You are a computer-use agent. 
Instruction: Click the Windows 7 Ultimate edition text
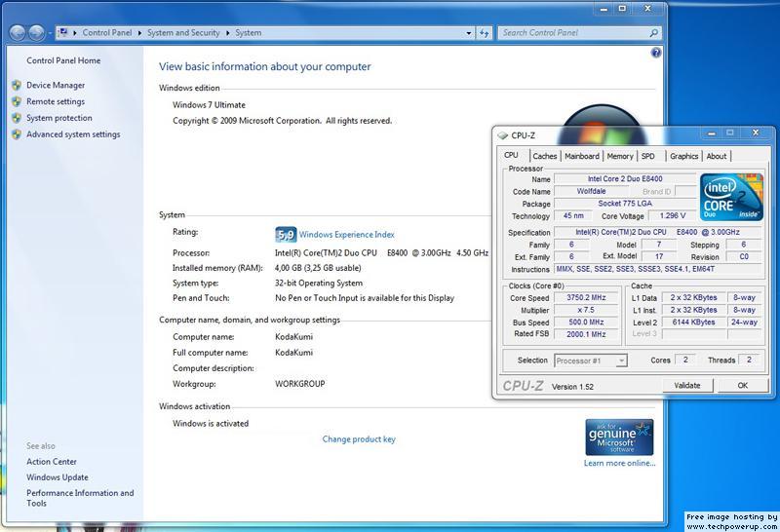click(209, 105)
